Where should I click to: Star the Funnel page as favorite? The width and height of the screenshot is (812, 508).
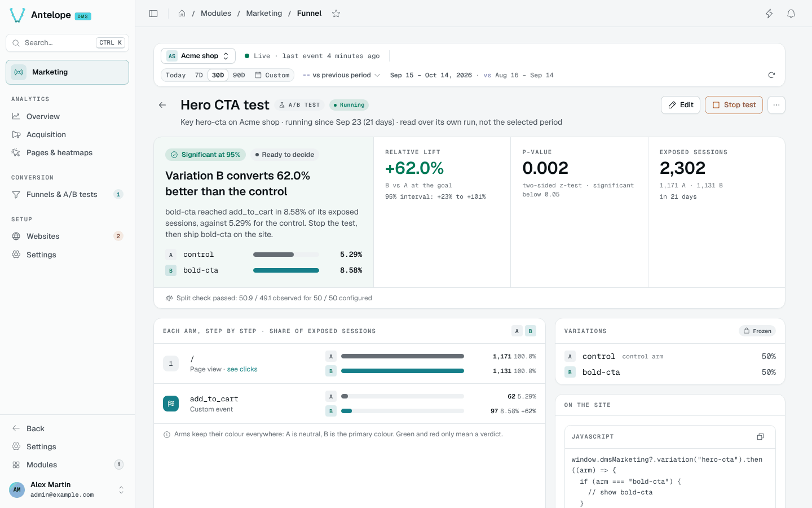coord(336,14)
